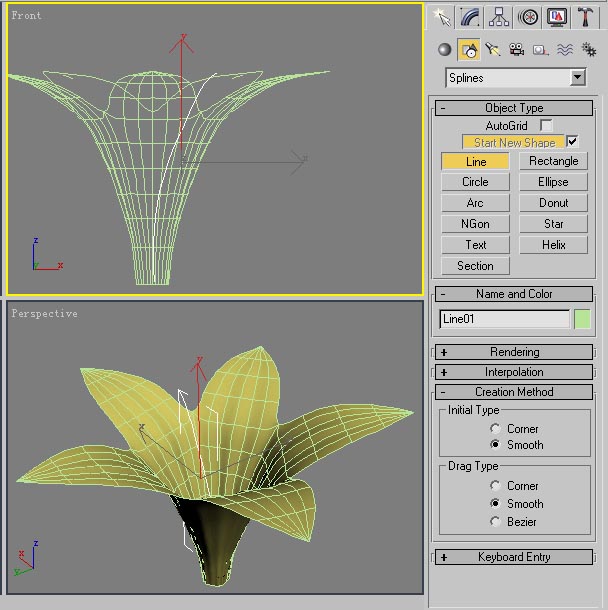Viewport: 608px width, 610px height.
Task: Choose the Line spline button
Action: click(475, 161)
